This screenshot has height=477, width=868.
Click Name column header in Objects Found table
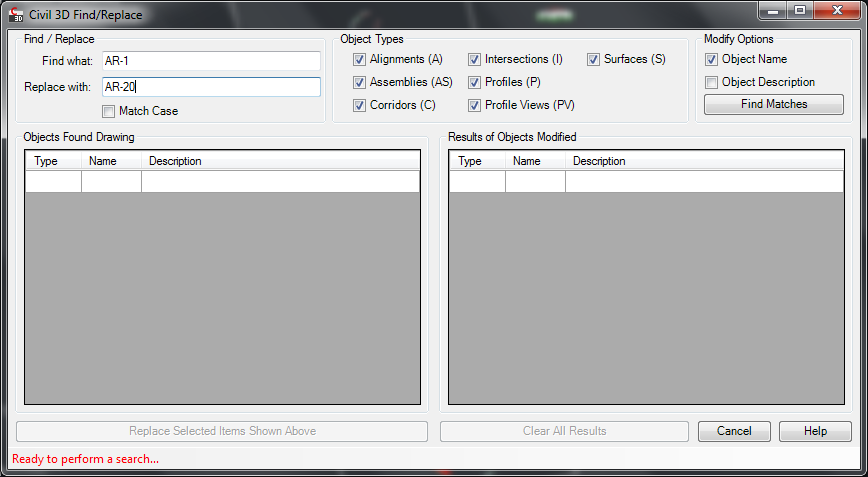(111, 161)
